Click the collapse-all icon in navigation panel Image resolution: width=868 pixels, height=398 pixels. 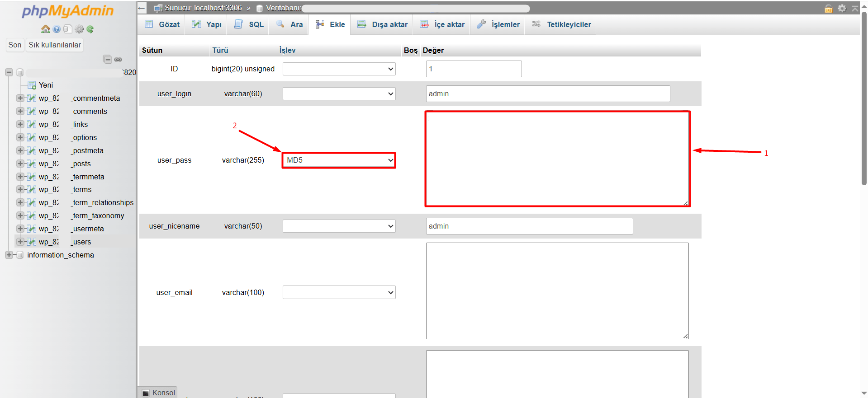[107, 59]
